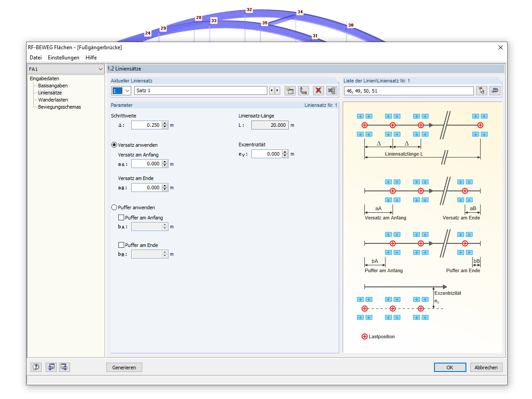The height and width of the screenshot is (399, 532).
Task: Pick lines graphically with cursor icon
Action: tap(481, 90)
